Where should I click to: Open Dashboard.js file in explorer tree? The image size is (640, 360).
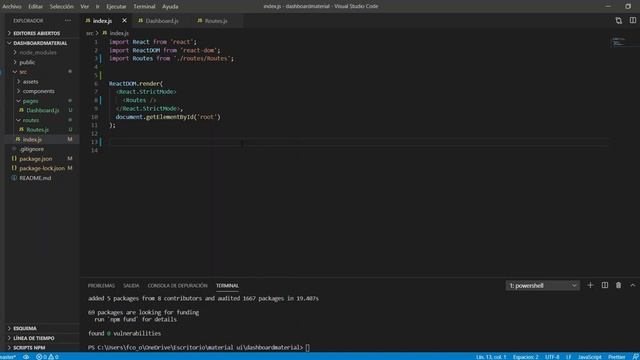click(42, 110)
